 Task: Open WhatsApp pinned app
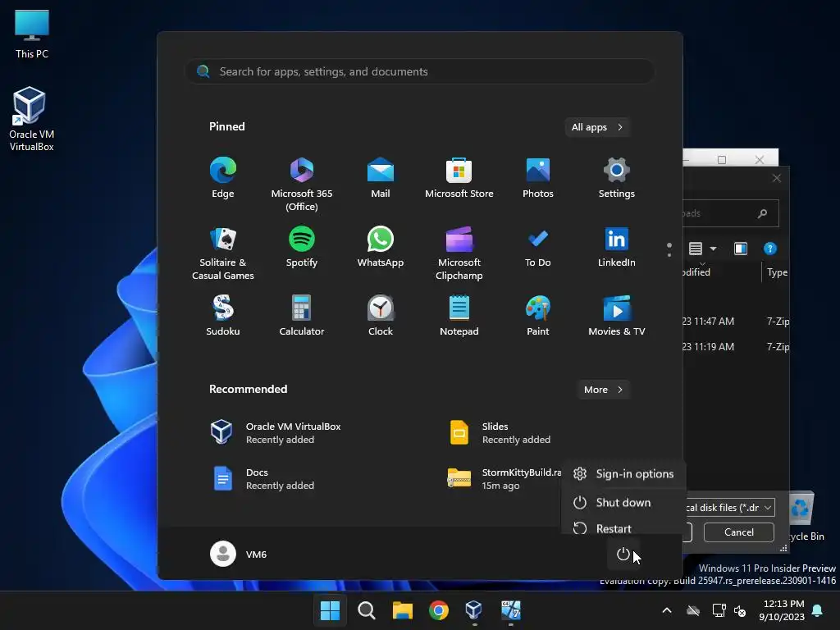(381, 248)
